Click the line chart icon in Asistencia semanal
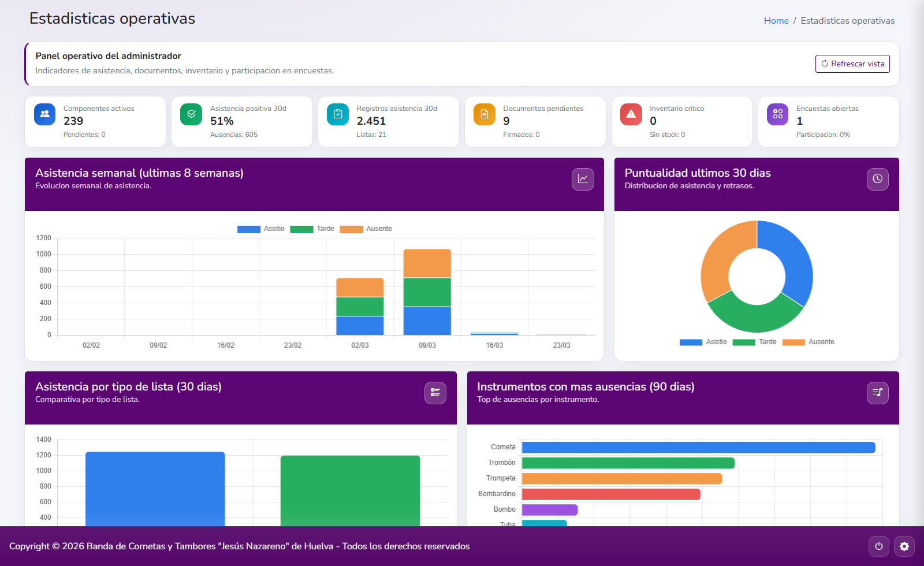Screen dimensions: 924x566 pyautogui.click(x=583, y=179)
